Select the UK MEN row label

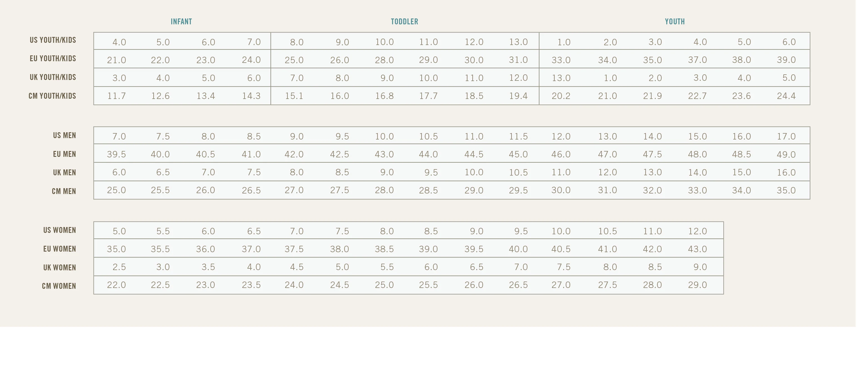[64, 172]
